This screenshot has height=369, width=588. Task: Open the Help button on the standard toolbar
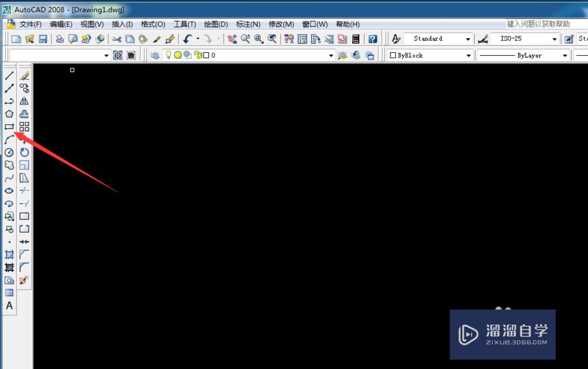coord(373,38)
